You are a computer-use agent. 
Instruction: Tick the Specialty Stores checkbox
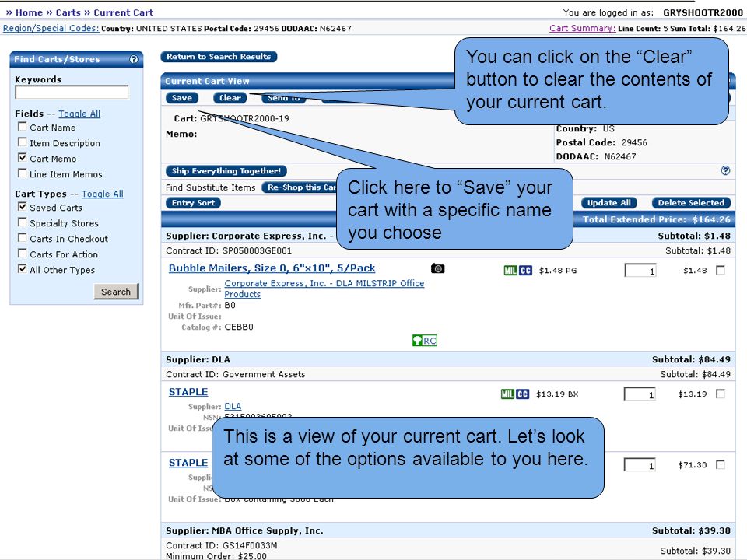tap(22, 222)
